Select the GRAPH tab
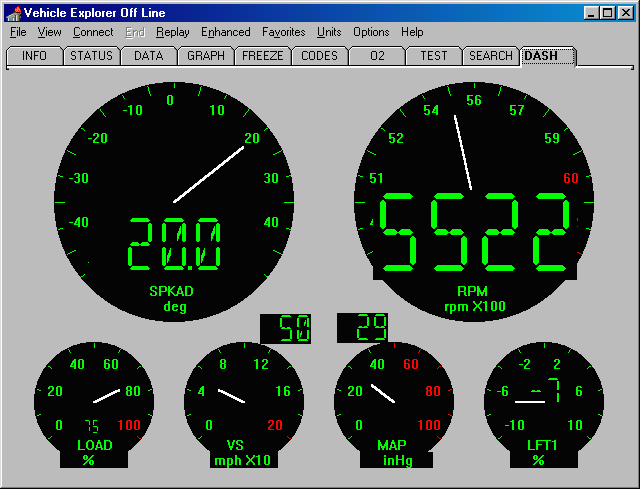Screen dimensions: 640x489 pyautogui.click(x=205, y=56)
